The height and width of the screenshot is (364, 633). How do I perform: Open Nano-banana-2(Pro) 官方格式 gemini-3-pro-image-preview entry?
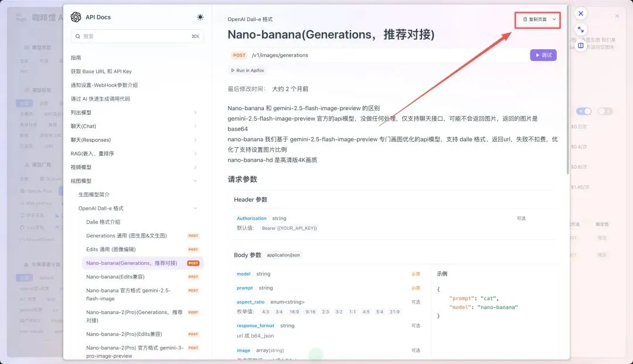(135, 352)
